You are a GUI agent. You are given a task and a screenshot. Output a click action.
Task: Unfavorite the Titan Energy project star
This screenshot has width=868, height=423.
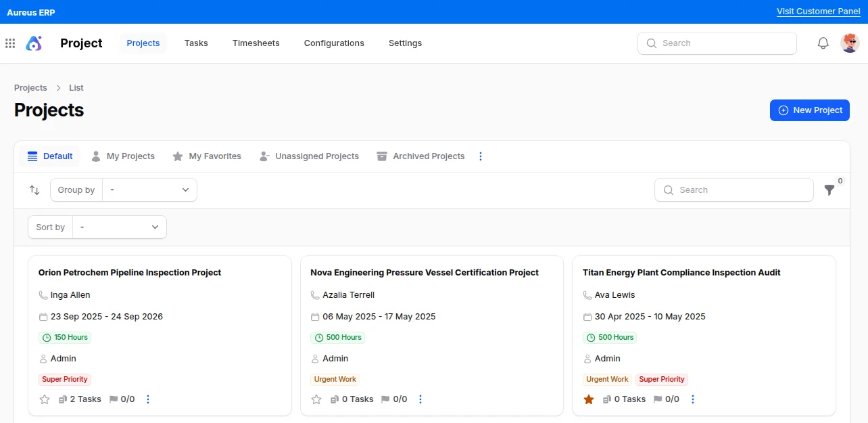[589, 399]
